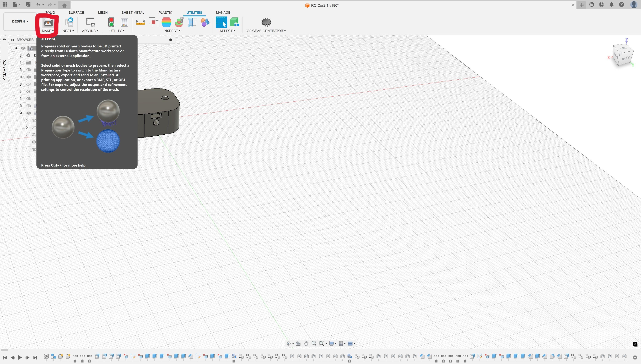Click the Nest arrange icon
Screen dimensions: 641x364
coord(68,22)
